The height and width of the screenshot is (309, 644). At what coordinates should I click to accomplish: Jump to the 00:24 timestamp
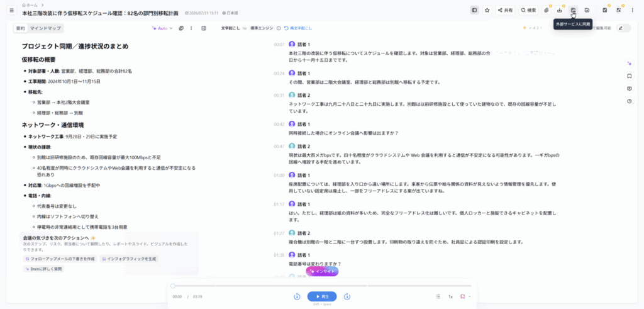(279, 73)
